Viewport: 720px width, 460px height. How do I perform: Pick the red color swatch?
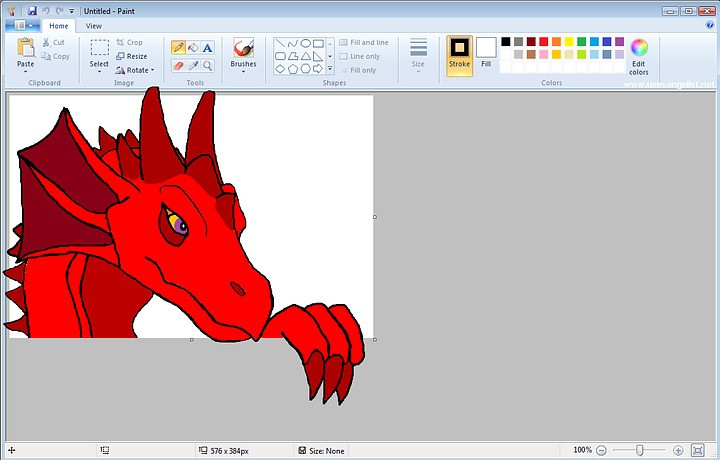click(x=544, y=42)
